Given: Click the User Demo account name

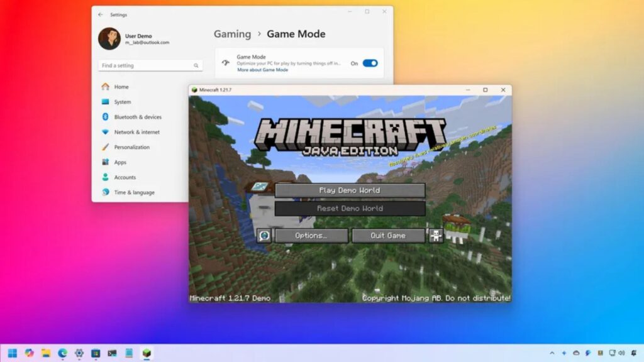Looking at the screenshot, I should pos(138,36).
